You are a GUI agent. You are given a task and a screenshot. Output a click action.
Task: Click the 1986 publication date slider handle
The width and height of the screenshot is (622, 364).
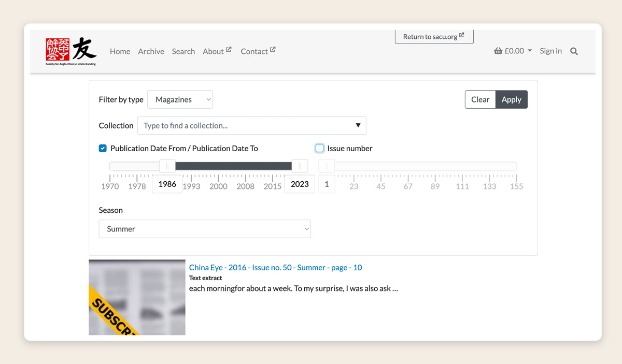167,166
